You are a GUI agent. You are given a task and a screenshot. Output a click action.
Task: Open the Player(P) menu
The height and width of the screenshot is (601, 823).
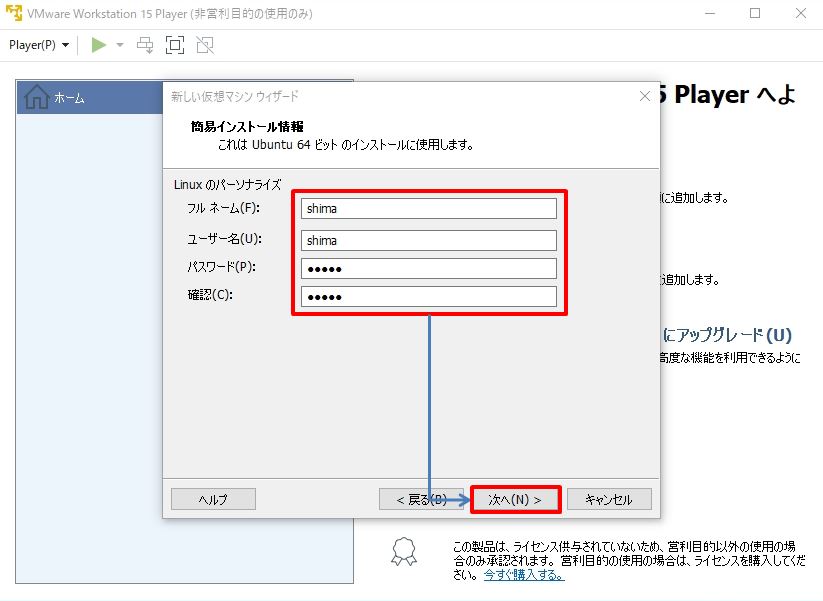pos(39,45)
